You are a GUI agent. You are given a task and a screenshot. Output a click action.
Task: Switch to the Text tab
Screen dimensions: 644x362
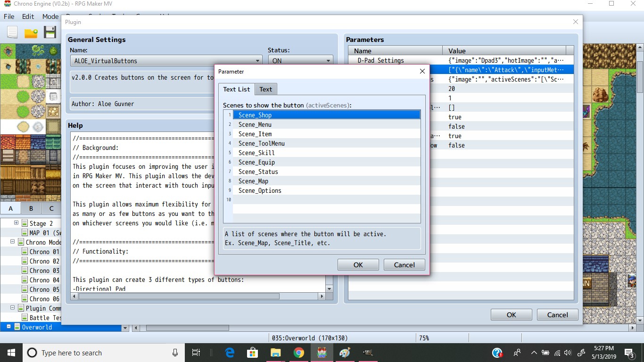click(266, 89)
